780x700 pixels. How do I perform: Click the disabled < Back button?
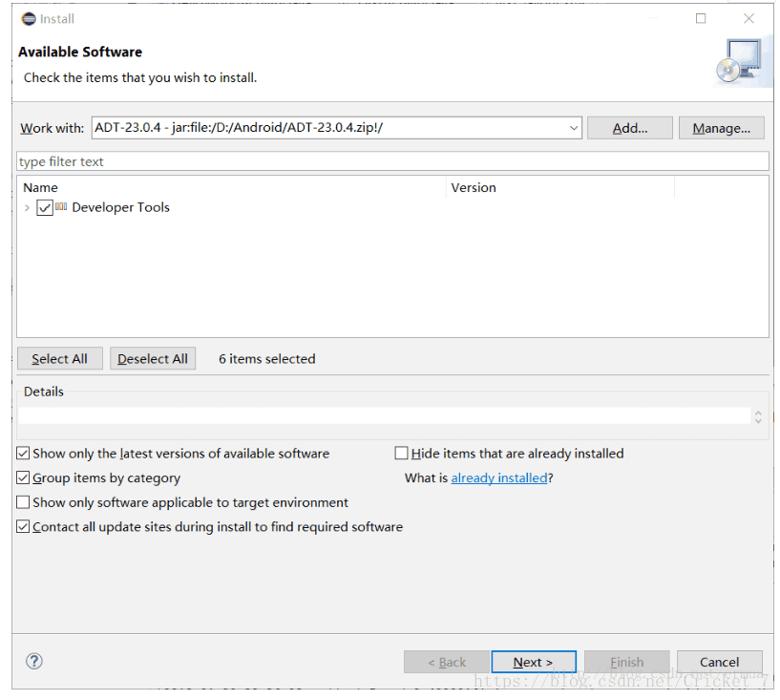point(447,662)
